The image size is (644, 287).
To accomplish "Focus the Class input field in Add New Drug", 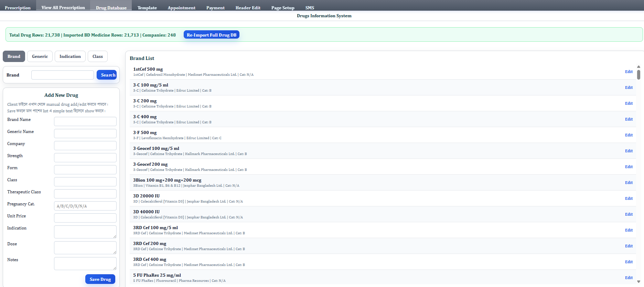I will click(x=85, y=182).
